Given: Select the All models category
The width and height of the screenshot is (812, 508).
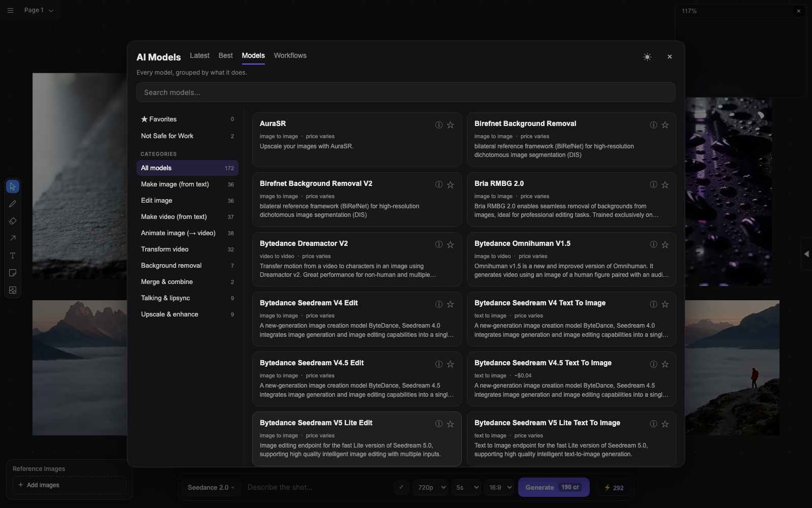Looking at the screenshot, I should point(187,168).
